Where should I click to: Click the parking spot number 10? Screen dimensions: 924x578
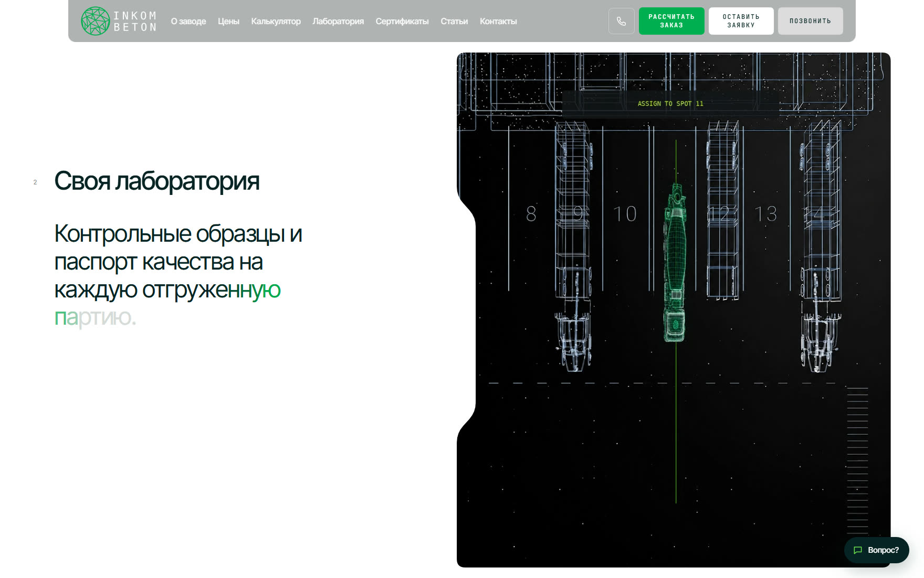point(625,214)
